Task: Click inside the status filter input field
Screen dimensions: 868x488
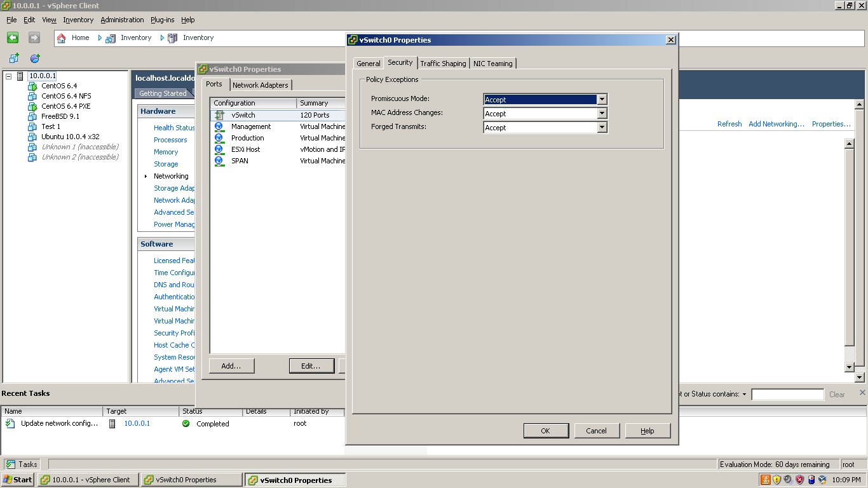Action: (x=787, y=394)
